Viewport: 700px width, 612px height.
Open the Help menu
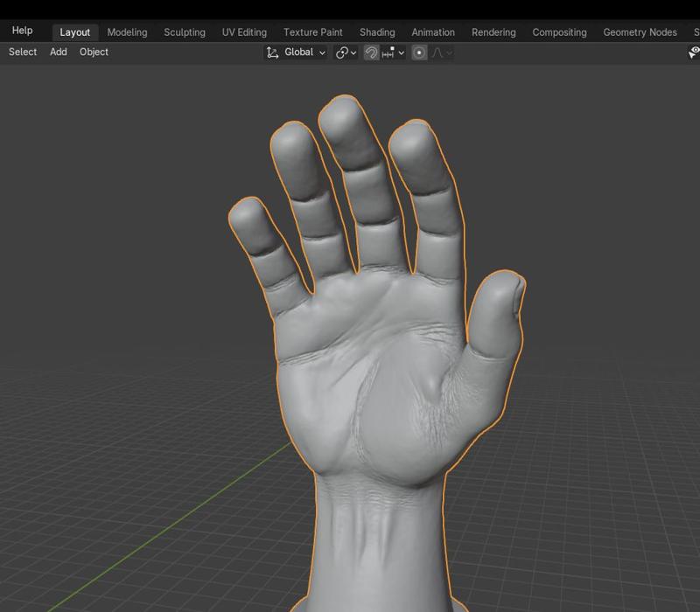pos(21,29)
